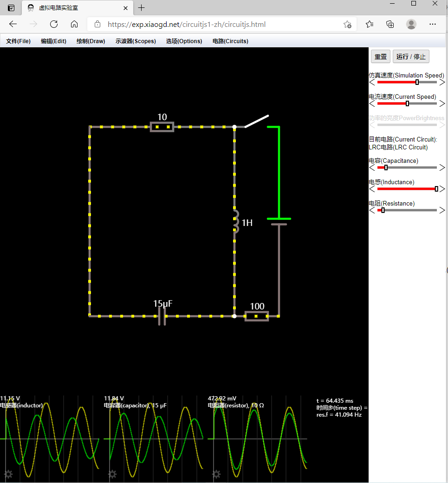
Task: Open the Collections icon in the browser toolbar
Action: (x=390, y=24)
